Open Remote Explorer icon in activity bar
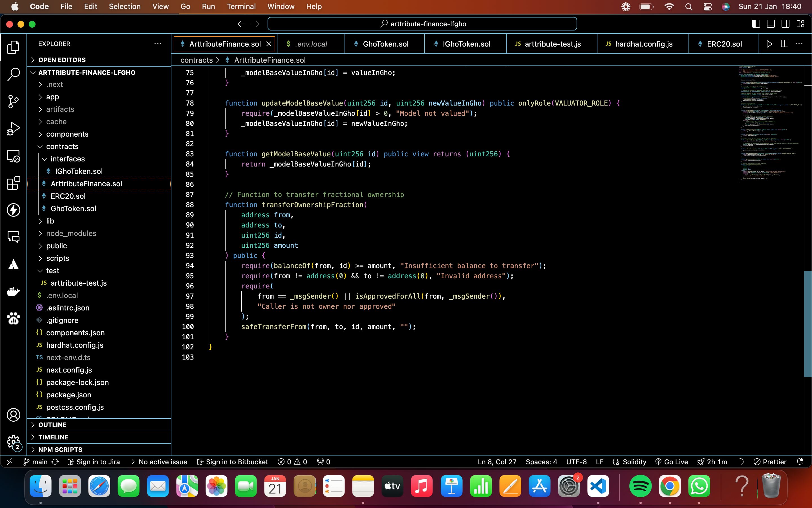812x508 pixels. tap(14, 156)
